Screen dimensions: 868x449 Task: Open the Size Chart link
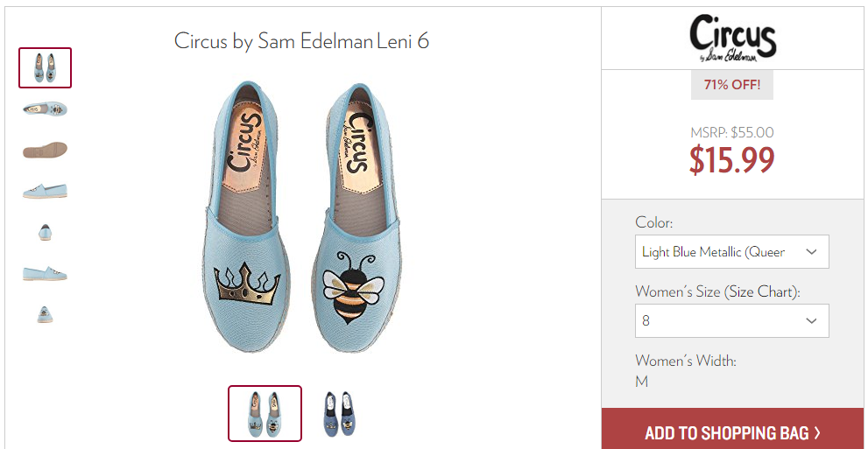point(758,291)
